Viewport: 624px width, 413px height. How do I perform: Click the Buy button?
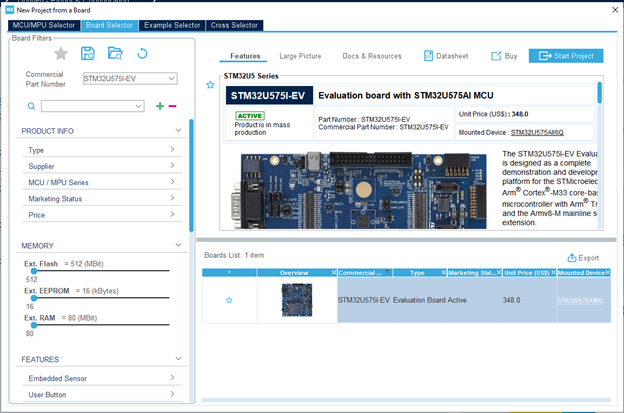tap(504, 56)
